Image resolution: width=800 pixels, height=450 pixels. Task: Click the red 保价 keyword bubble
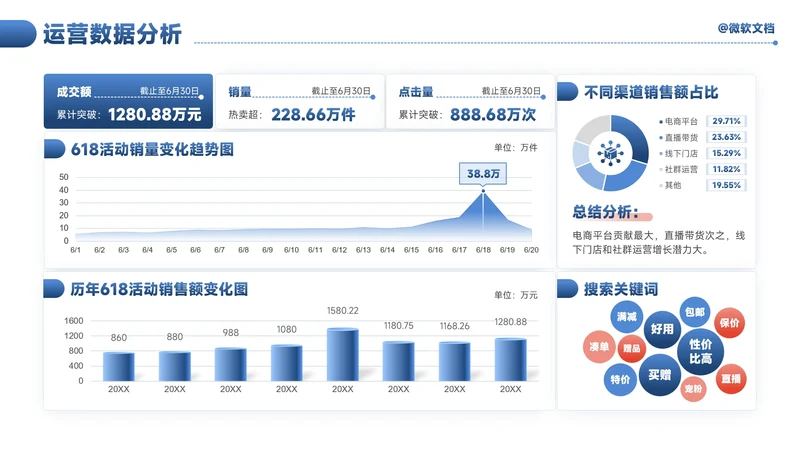coord(730,323)
